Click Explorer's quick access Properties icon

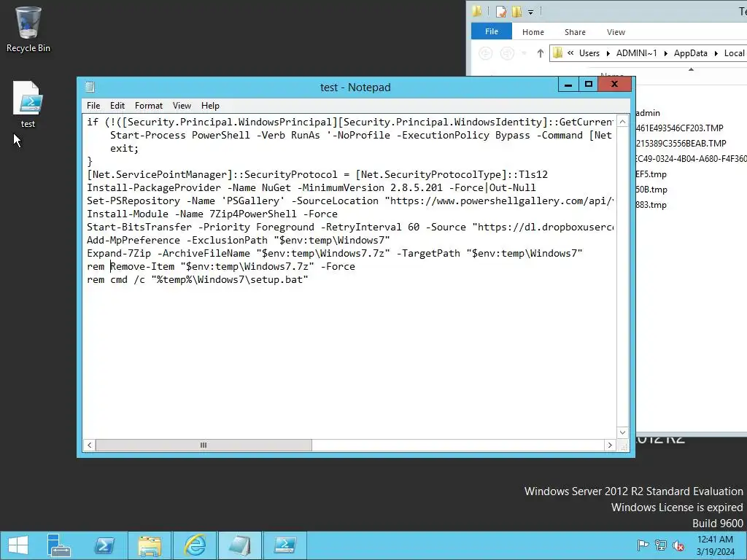[x=500, y=12]
